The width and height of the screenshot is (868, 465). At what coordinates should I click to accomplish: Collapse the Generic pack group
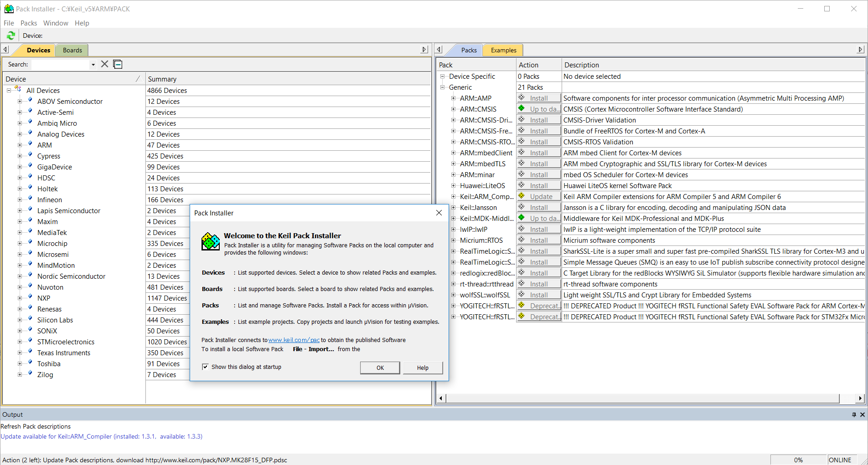pos(442,87)
